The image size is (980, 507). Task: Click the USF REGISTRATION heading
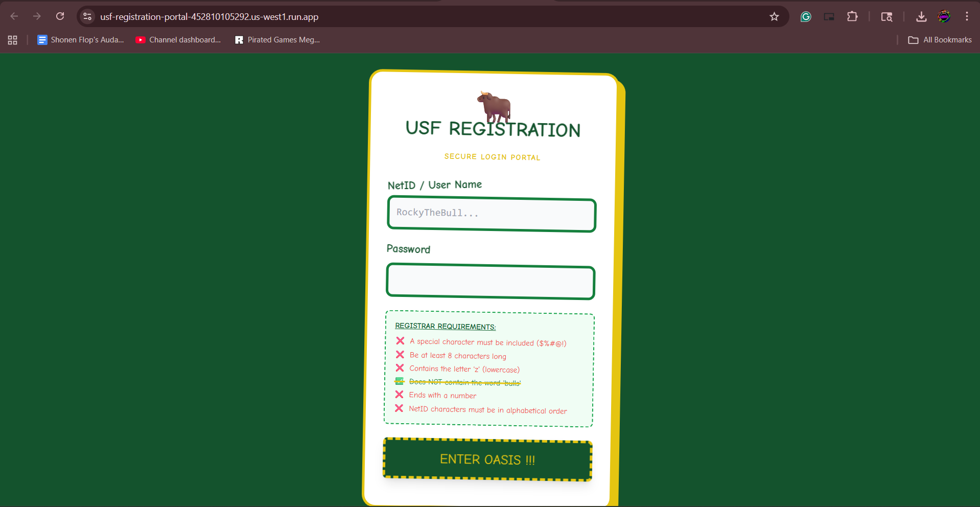[493, 129]
